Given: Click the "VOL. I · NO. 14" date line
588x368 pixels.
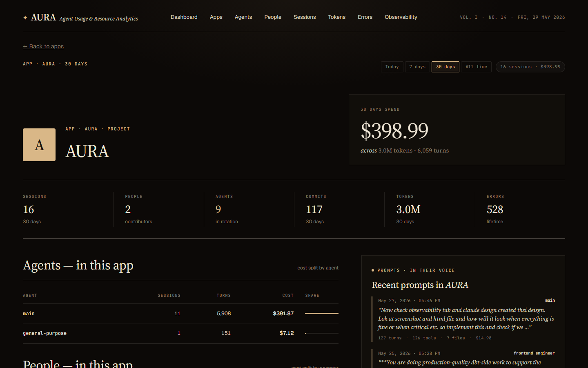Looking at the screenshot, I should click(512, 18).
